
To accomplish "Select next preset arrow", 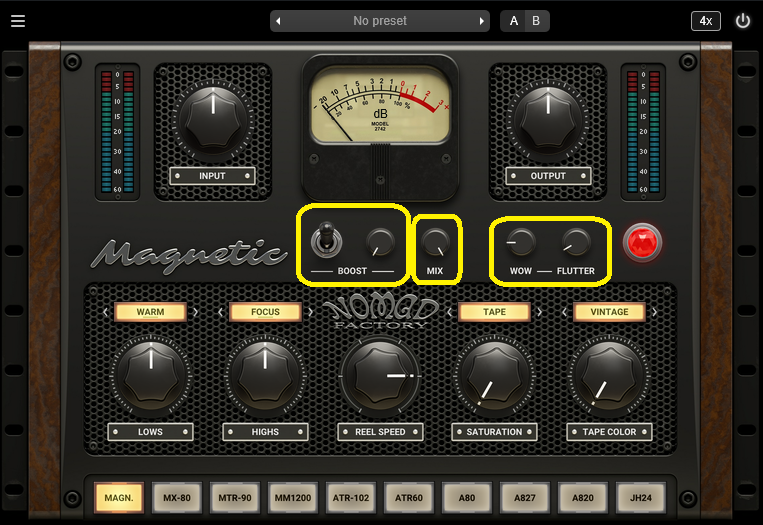I will 481,21.
